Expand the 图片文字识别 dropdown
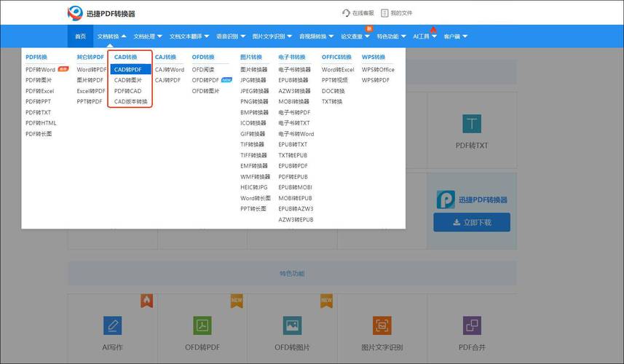 [x=272, y=36]
